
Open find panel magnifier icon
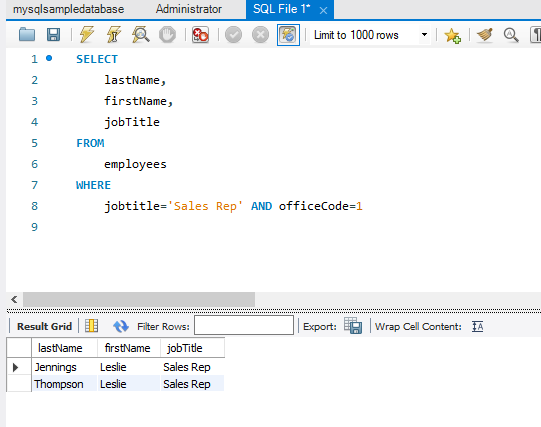(x=511, y=35)
